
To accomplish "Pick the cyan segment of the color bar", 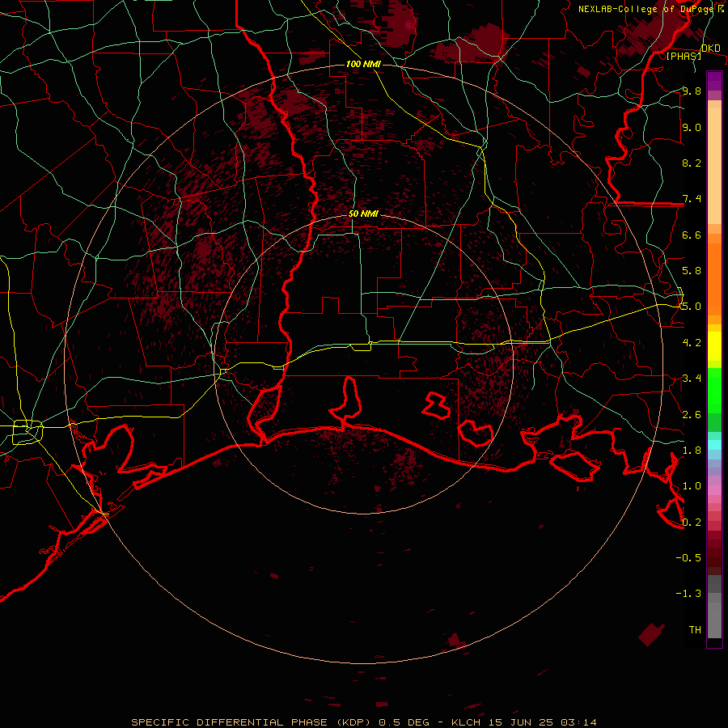I will click(714, 445).
